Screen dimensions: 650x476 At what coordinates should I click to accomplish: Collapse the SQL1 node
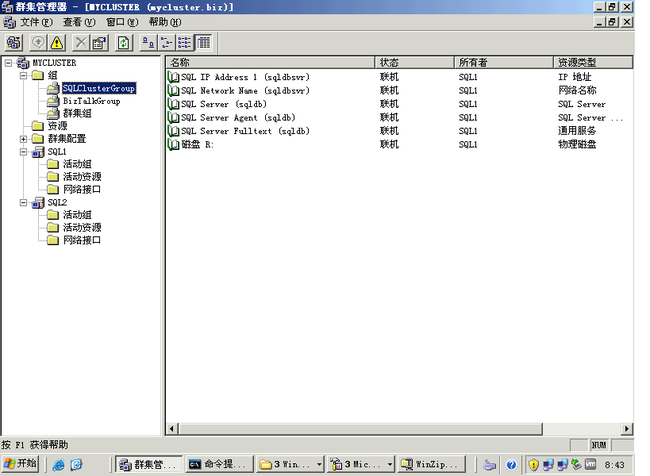[24, 152]
